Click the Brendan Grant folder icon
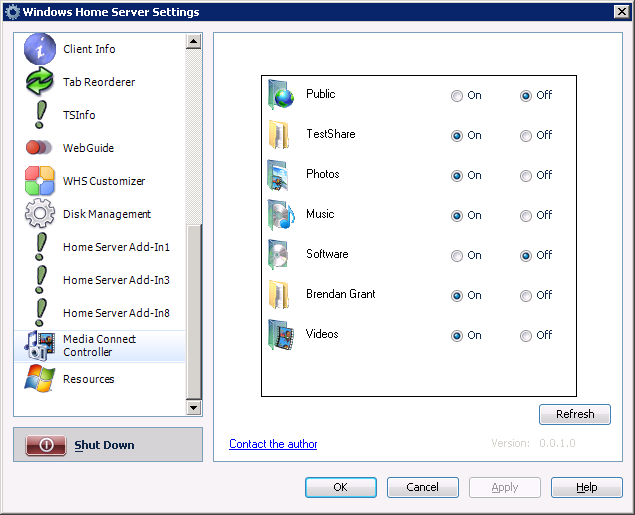 279,294
